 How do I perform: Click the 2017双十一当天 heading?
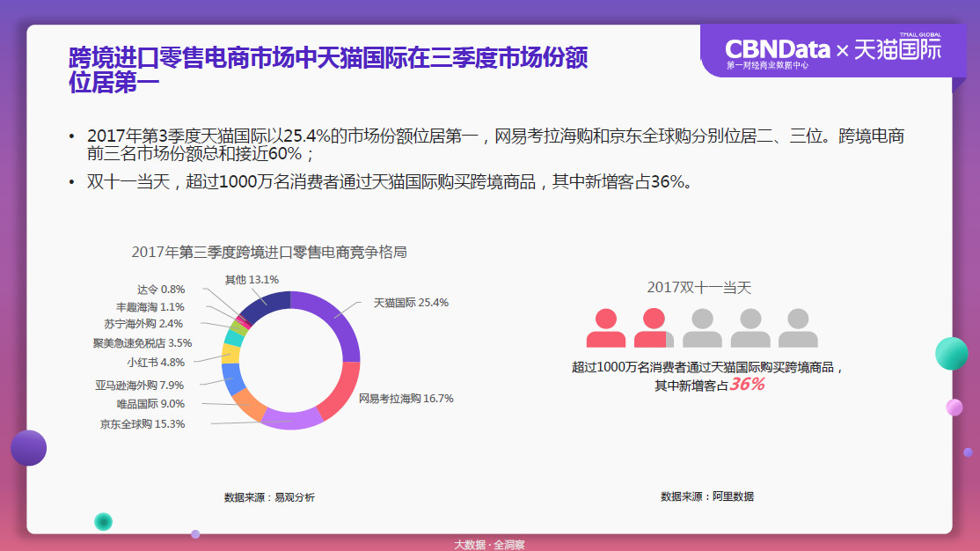pos(698,288)
